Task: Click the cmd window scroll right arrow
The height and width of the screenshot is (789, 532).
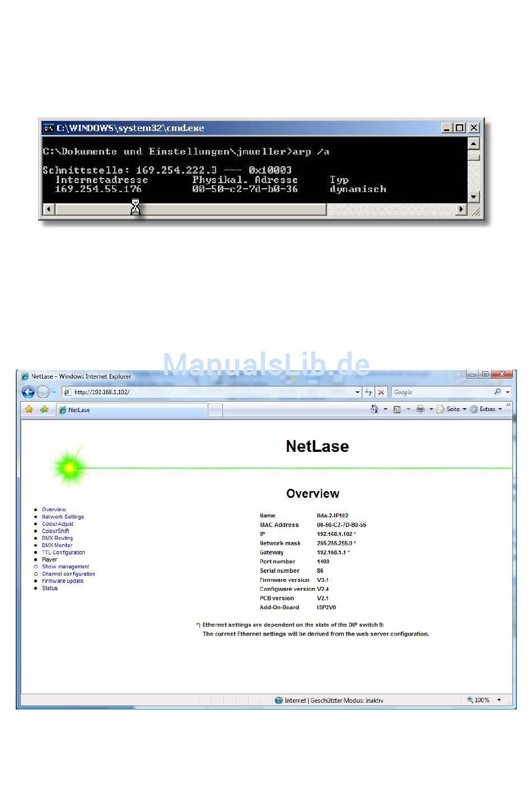Action: (461, 209)
